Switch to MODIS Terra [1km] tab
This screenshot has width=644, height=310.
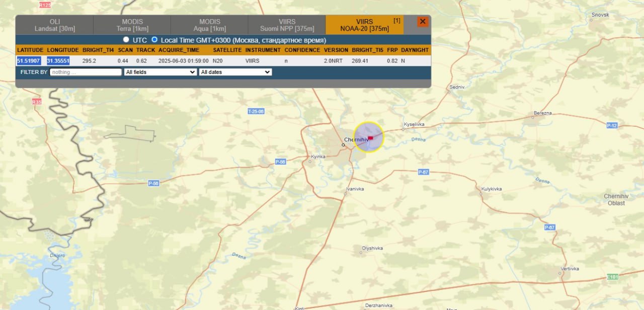(132, 25)
